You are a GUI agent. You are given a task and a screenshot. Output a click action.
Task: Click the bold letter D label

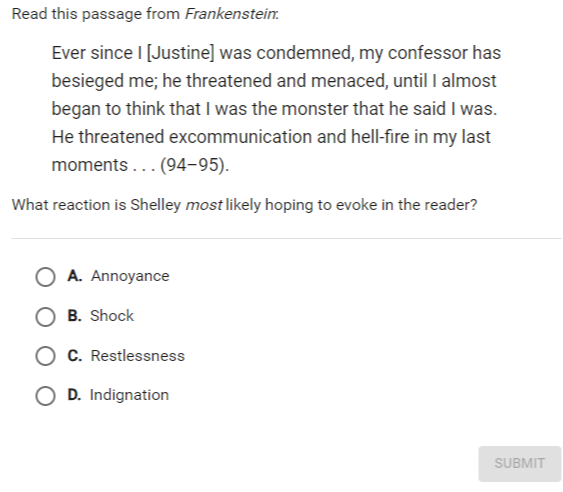[74, 395]
